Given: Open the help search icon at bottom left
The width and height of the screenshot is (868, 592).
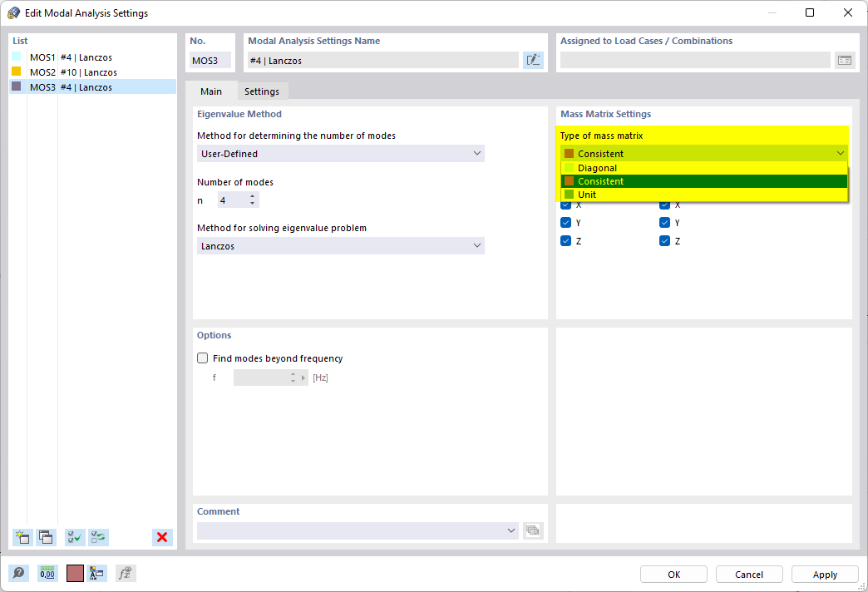Looking at the screenshot, I should 18,573.
